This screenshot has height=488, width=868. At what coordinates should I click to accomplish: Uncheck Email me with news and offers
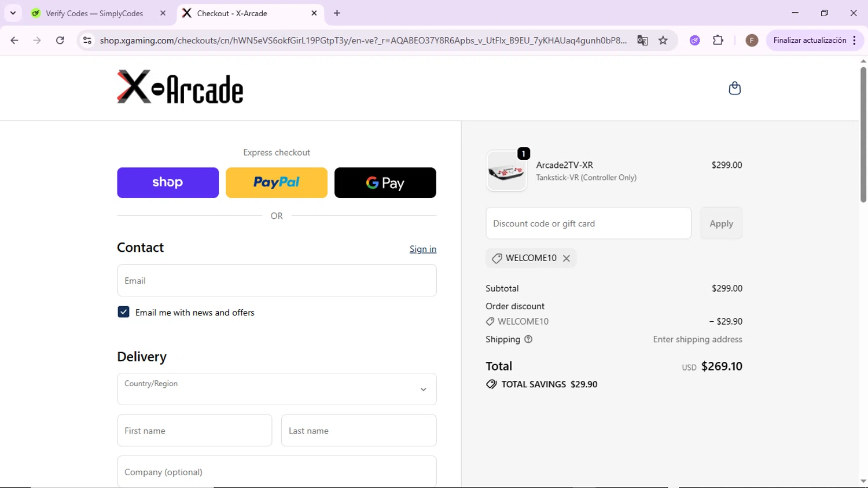point(123,312)
